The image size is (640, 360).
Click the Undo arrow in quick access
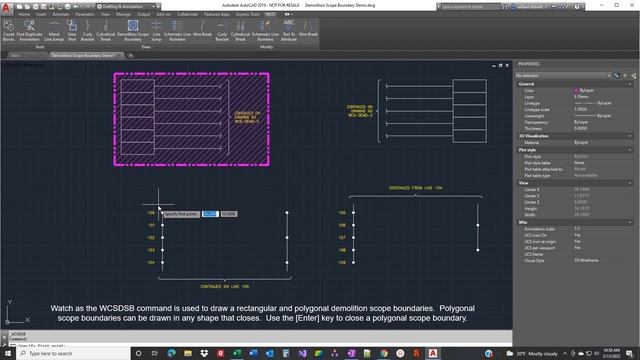coord(76,7)
